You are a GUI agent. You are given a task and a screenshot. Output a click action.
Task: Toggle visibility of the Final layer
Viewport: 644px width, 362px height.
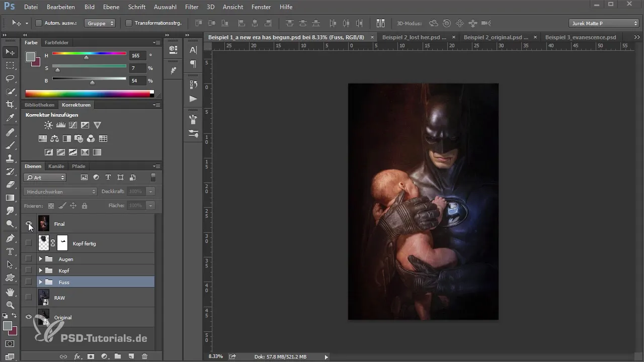click(29, 223)
